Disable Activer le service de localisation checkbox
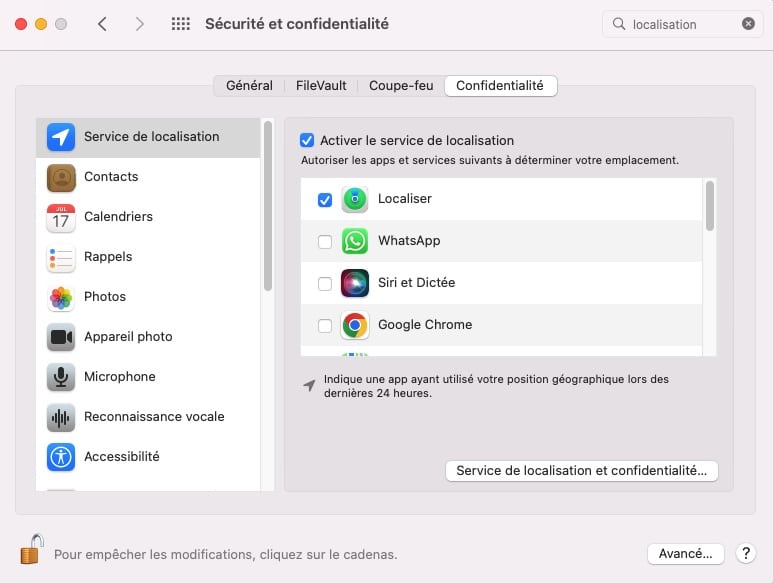 coord(307,140)
